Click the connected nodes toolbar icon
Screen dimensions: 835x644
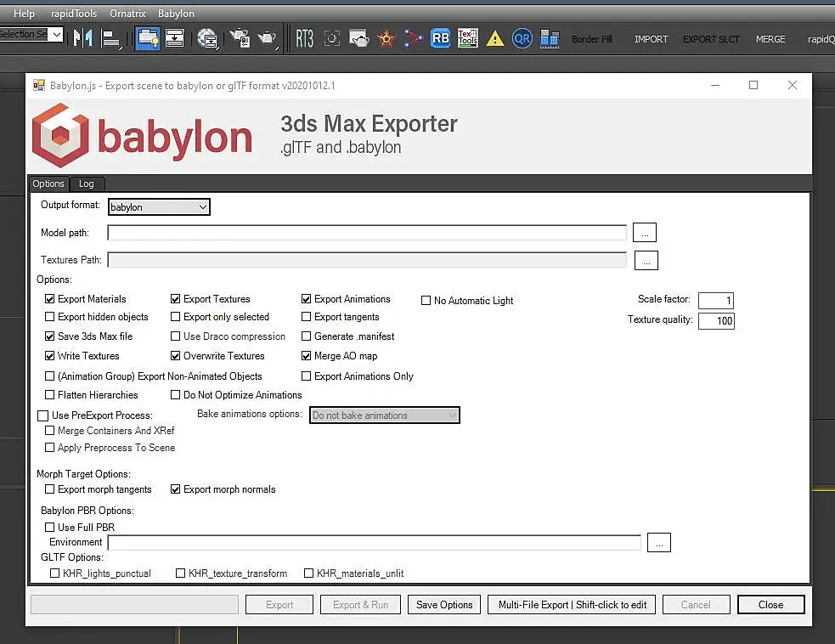(413, 38)
